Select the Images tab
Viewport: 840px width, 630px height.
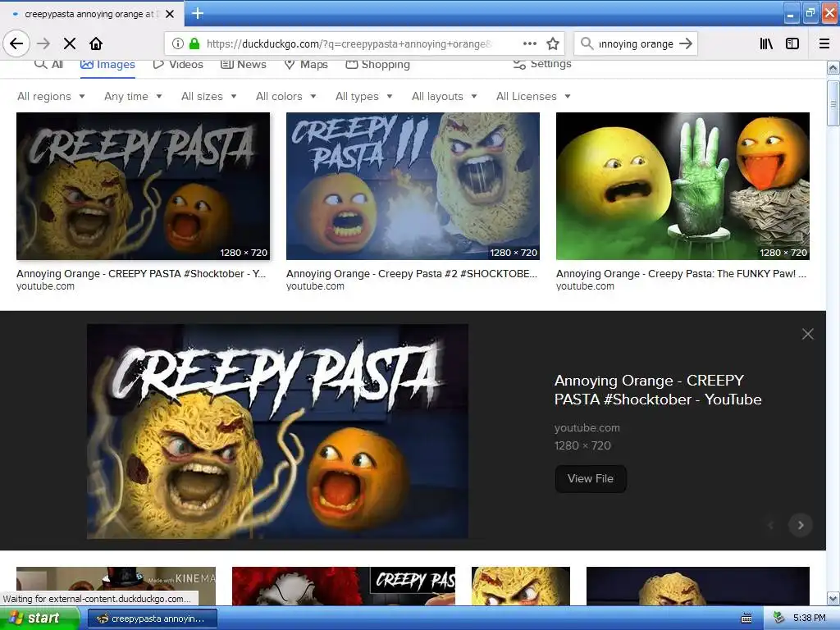point(107,64)
